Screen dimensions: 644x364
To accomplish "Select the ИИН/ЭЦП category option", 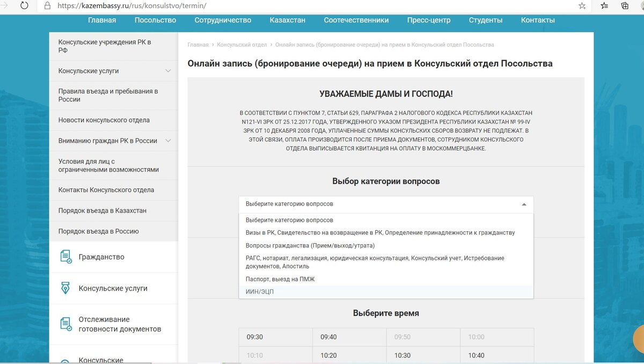I will click(262, 292).
